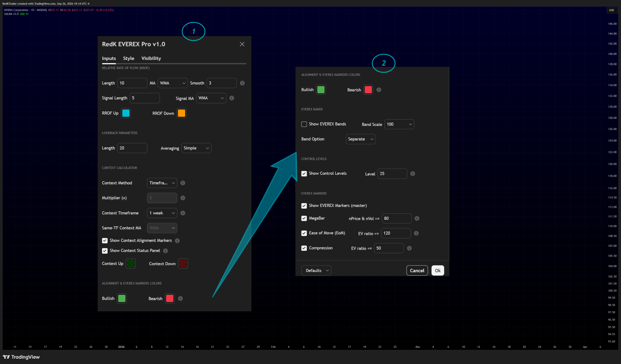Click info icon for Show Context Alignment Markers
The width and height of the screenshot is (621, 364).
tap(177, 240)
